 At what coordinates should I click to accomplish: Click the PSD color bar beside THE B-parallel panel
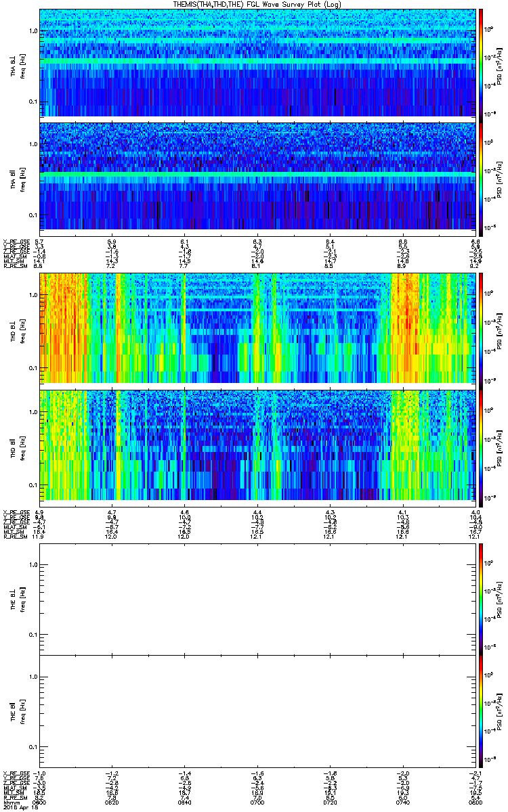point(480,710)
